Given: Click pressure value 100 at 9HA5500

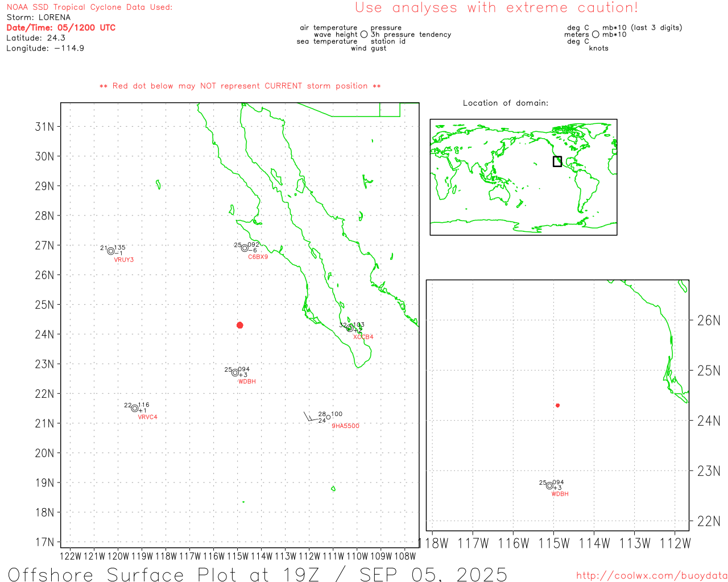Looking at the screenshot, I should point(337,414).
